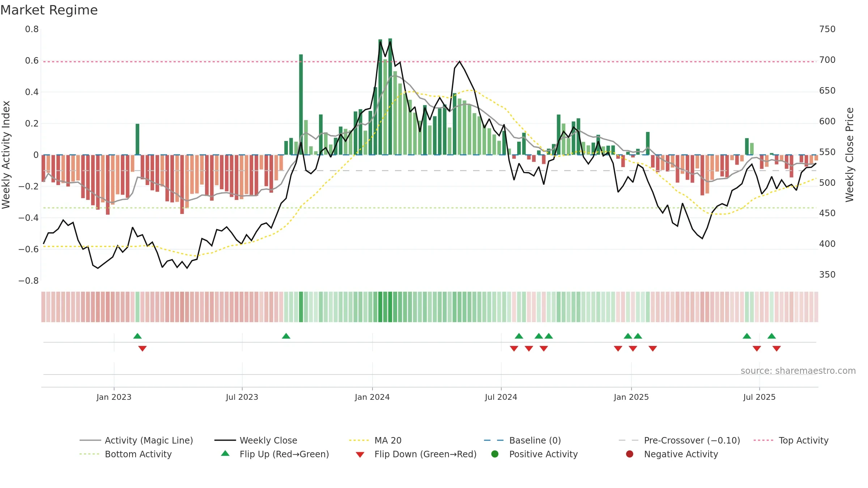Viewport: 868px width, 488px height.
Task: Click the Jul 2025 x-axis label
Action: point(759,397)
